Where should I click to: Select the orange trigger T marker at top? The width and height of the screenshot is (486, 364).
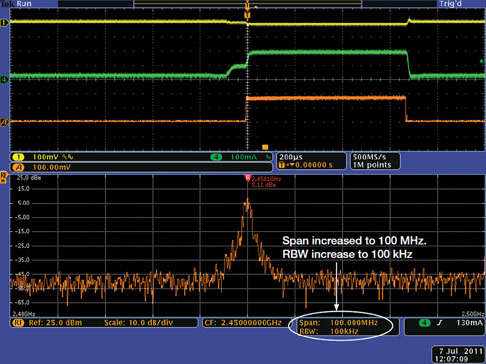247,15
